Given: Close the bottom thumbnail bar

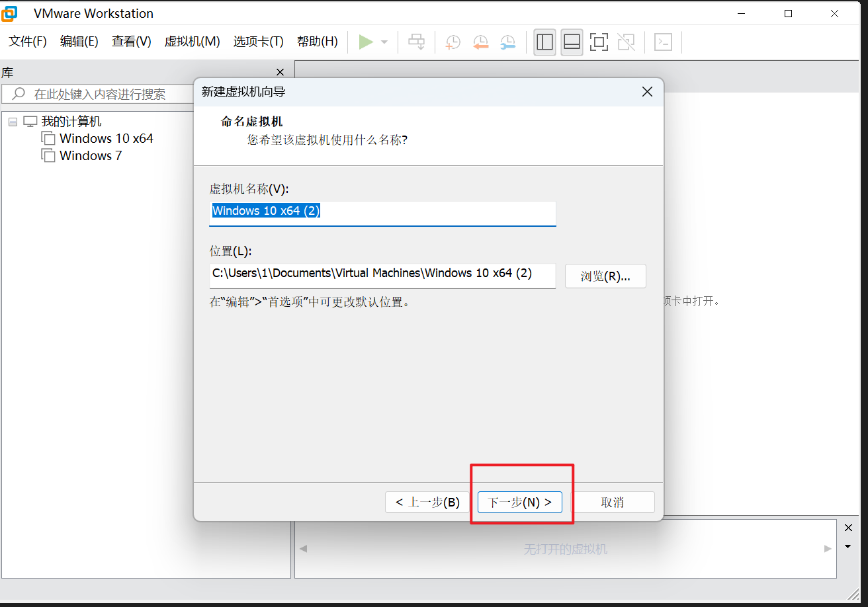Looking at the screenshot, I should point(849,528).
